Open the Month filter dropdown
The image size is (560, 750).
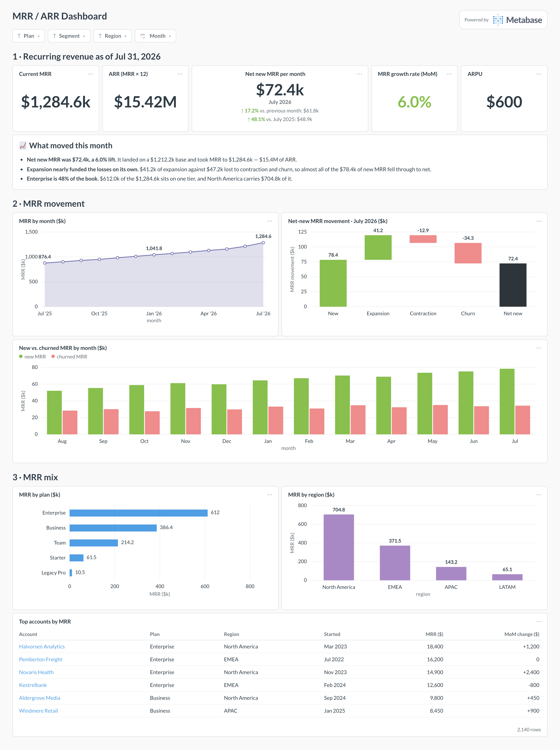coord(156,36)
